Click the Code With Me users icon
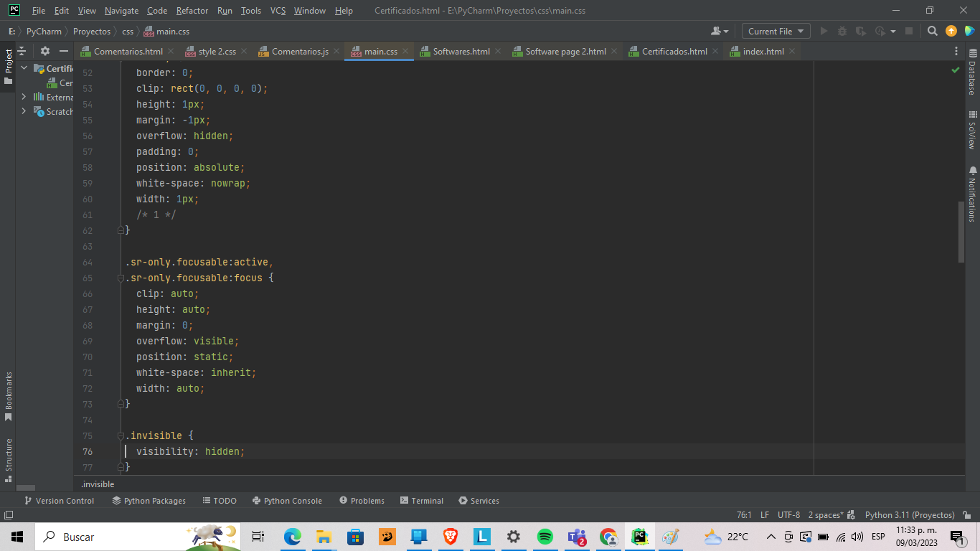Image resolution: width=980 pixels, height=551 pixels. tap(718, 31)
